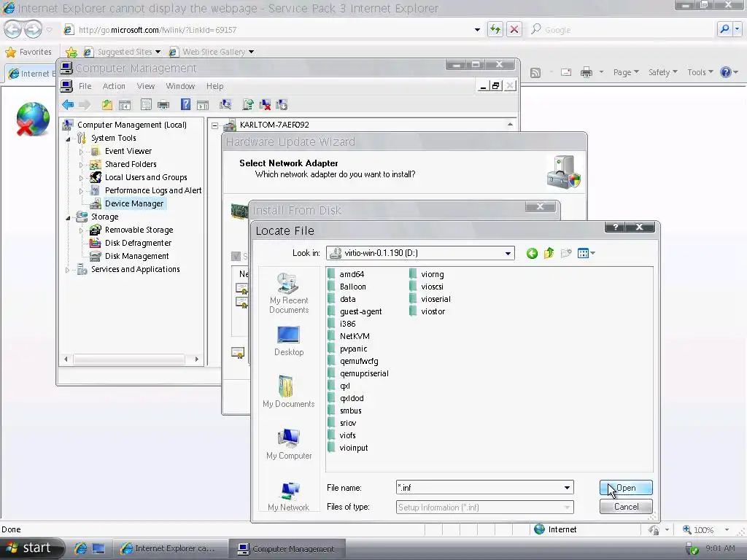The width and height of the screenshot is (747, 560).
Task: Open Web Slice Gallery link
Action: [212, 52]
